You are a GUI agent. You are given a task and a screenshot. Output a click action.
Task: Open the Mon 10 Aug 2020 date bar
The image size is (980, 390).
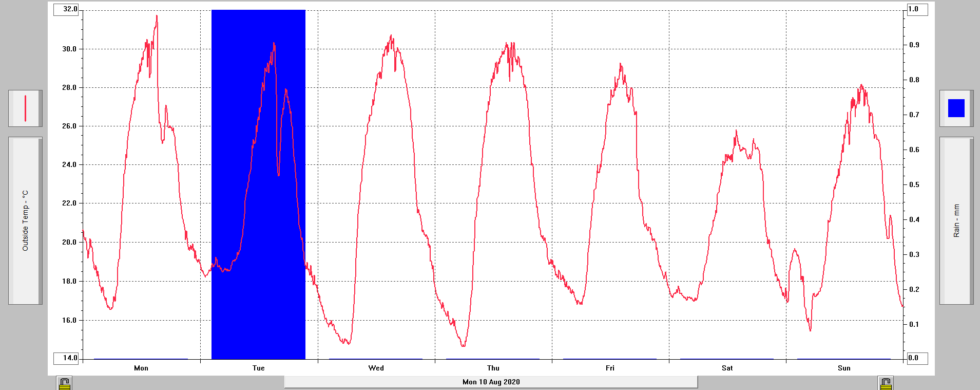pos(491,382)
